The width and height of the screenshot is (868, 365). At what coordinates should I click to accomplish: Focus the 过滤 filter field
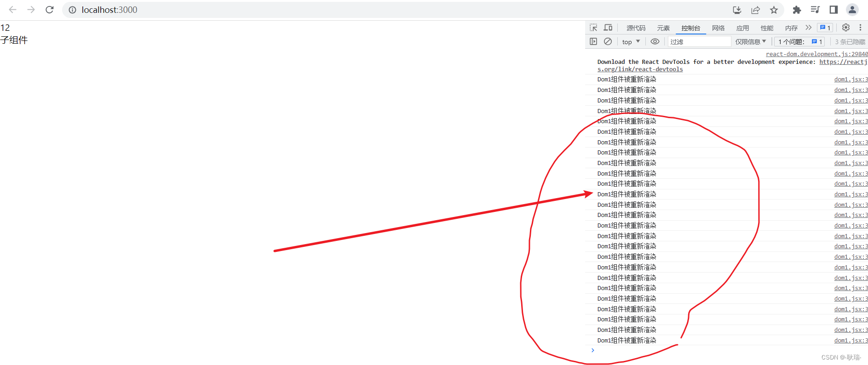click(x=699, y=41)
